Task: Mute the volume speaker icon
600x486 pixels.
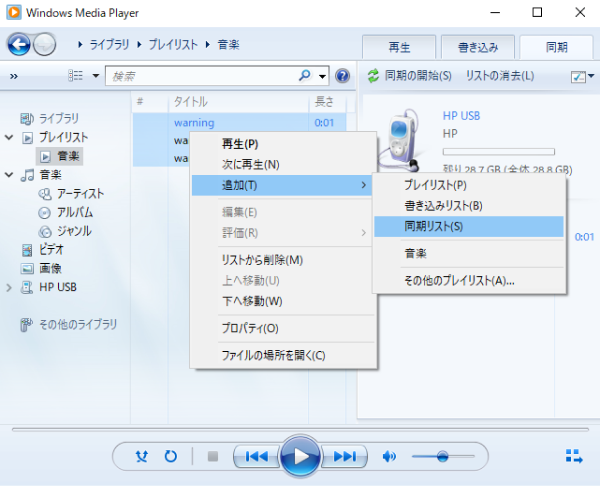Action: tap(389, 456)
